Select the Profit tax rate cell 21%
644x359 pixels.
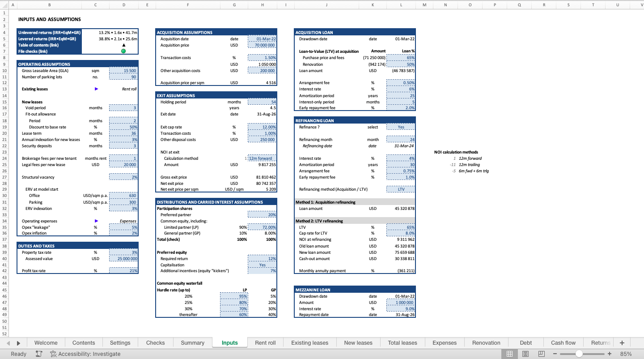coord(123,271)
